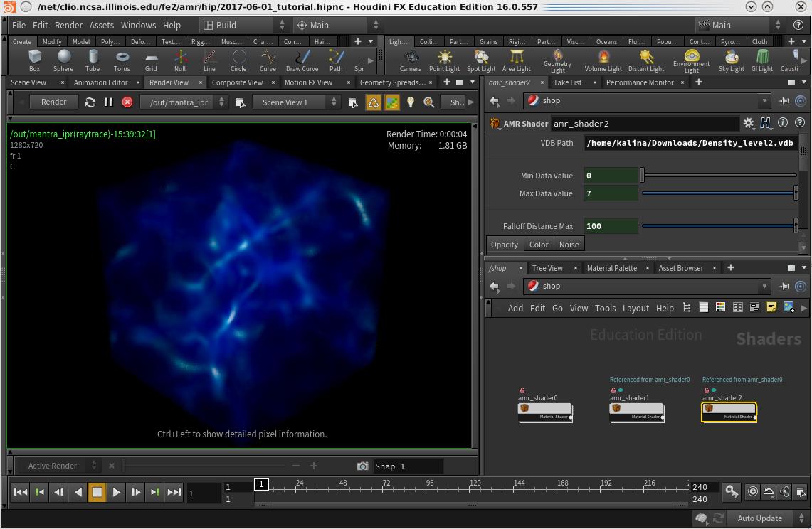This screenshot has height=529, width=812.
Task: Open the Build desktop selector dropdown
Action: tap(242, 25)
